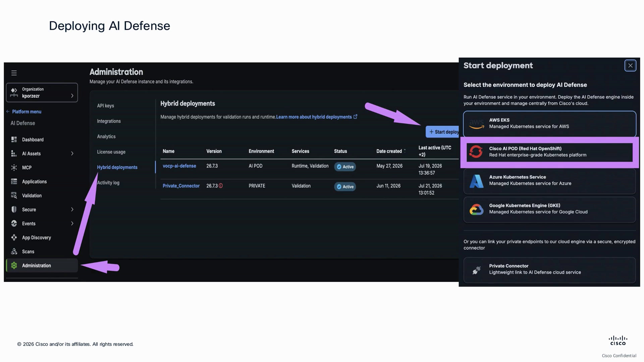Close the Start deployment panel

click(x=630, y=66)
